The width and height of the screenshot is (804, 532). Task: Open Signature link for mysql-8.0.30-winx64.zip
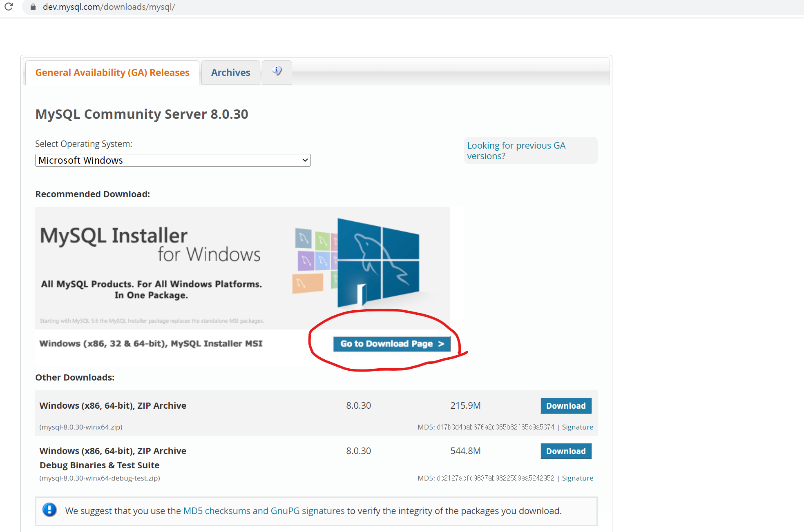click(577, 427)
